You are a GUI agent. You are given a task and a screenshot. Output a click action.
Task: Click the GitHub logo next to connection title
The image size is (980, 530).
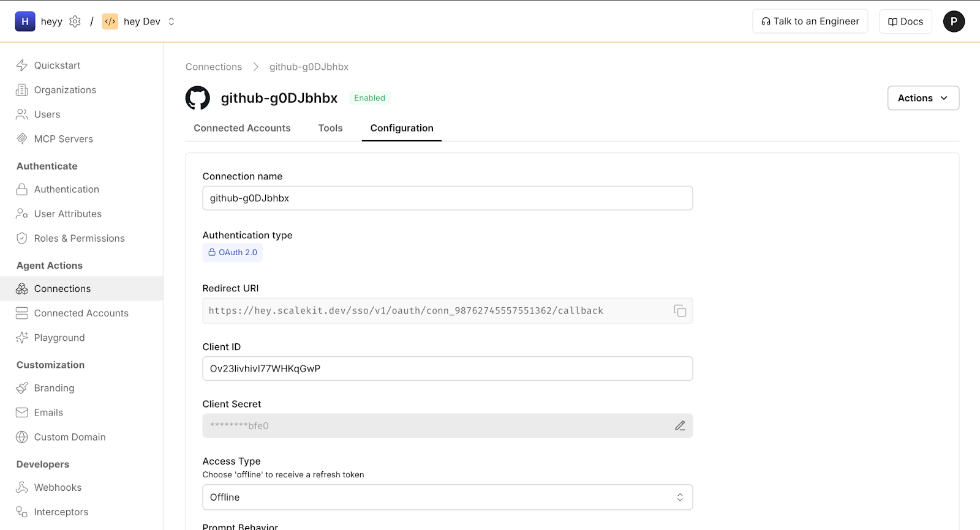[198, 98]
